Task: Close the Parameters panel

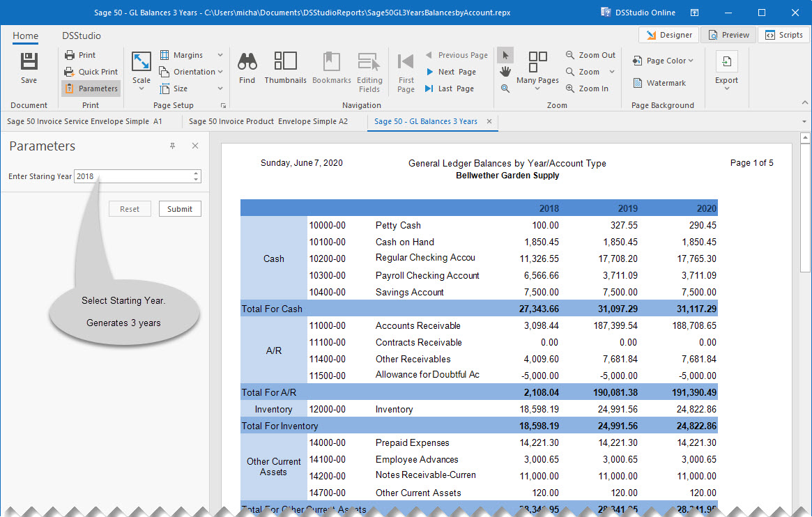Action: point(195,146)
